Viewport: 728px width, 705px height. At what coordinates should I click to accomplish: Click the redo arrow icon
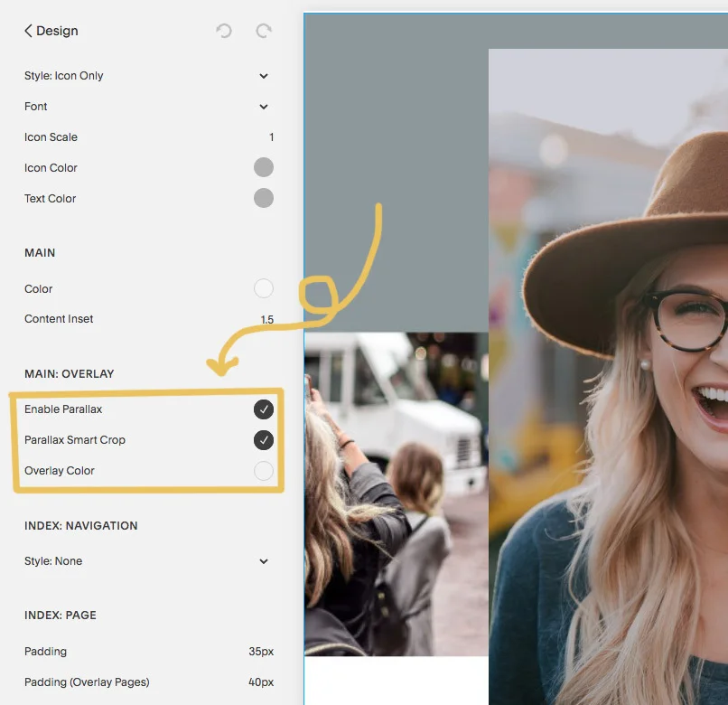263,31
